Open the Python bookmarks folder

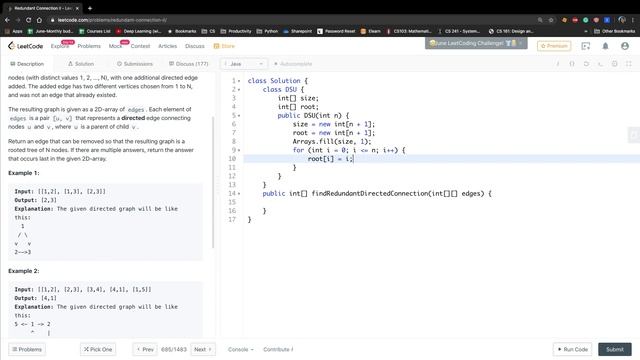267,31
